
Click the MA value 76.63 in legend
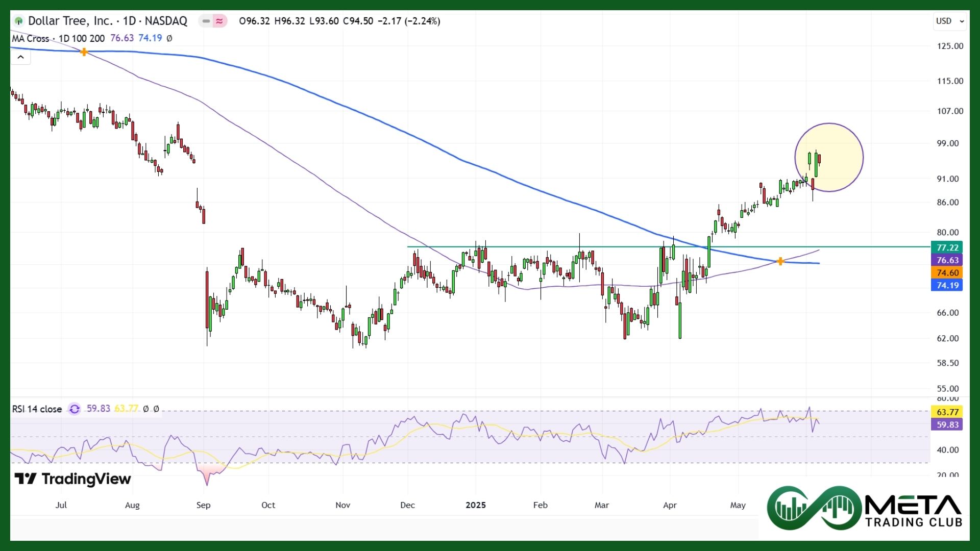pyautogui.click(x=122, y=38)
